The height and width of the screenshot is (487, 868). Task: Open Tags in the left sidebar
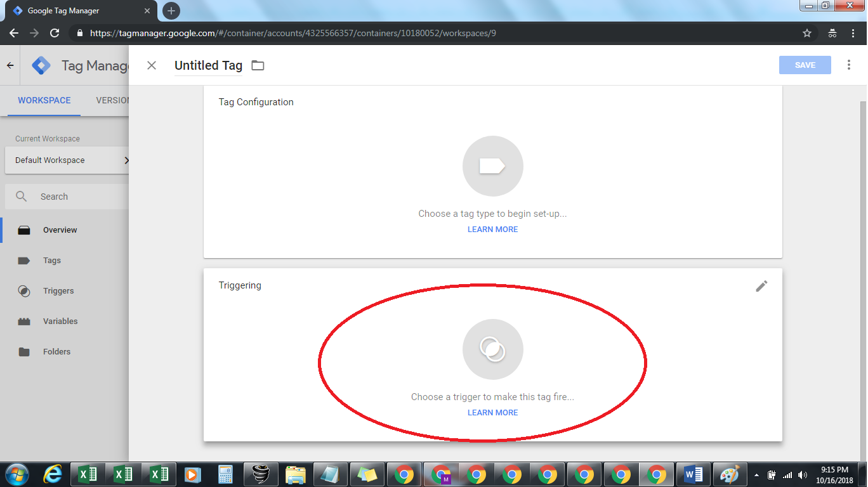coord(52,261)
